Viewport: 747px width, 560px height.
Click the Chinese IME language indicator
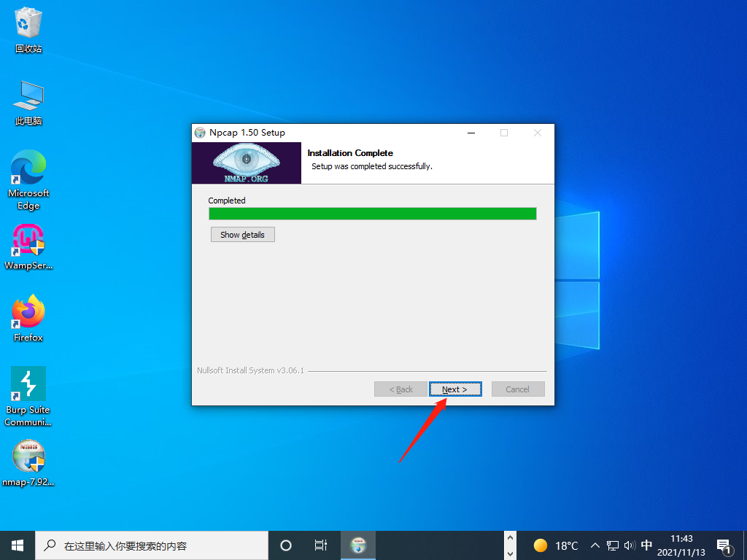click(646, 545)
